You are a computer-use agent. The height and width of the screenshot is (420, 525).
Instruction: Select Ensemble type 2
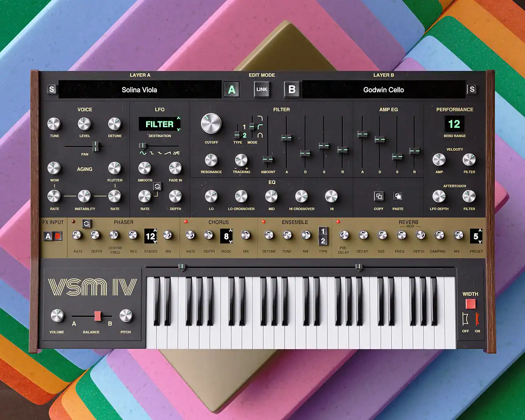(x=323, y=241)
